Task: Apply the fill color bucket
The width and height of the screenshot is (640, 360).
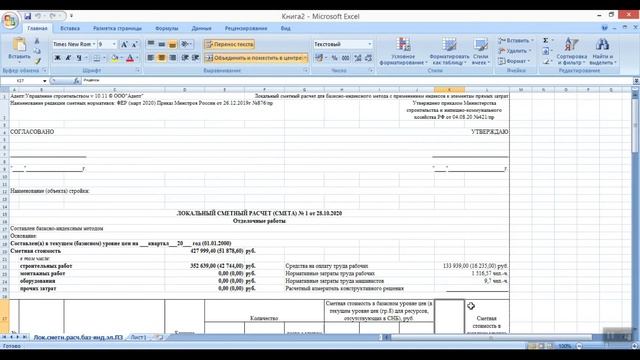Action: 114,58
